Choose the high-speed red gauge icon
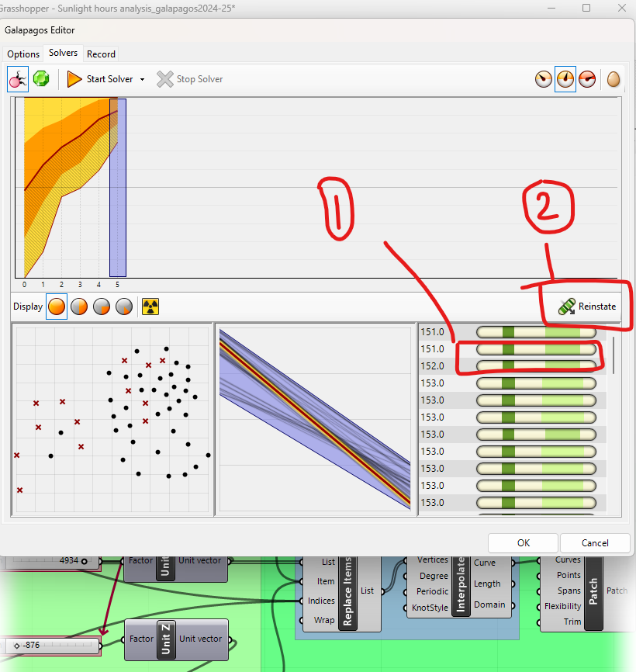Screen dimensions: 636x672 [587, 79]
